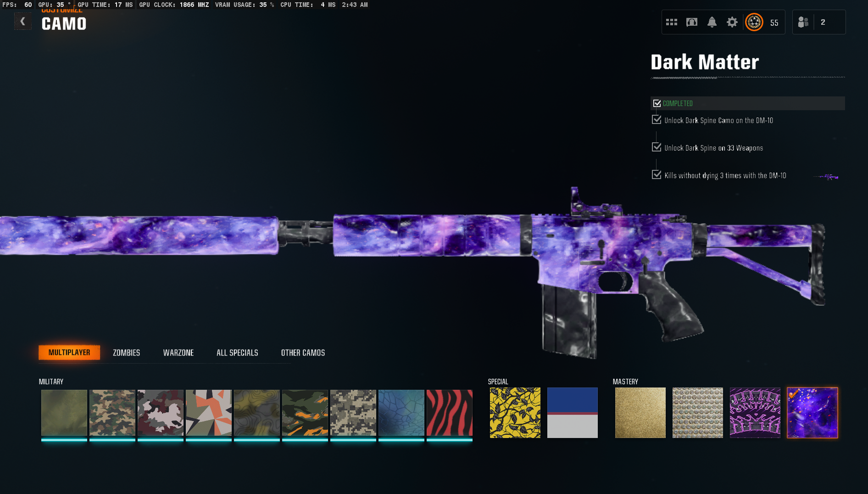Open the social party icon
This screenshot has width=868, height=494.
(x=803, y=22)
